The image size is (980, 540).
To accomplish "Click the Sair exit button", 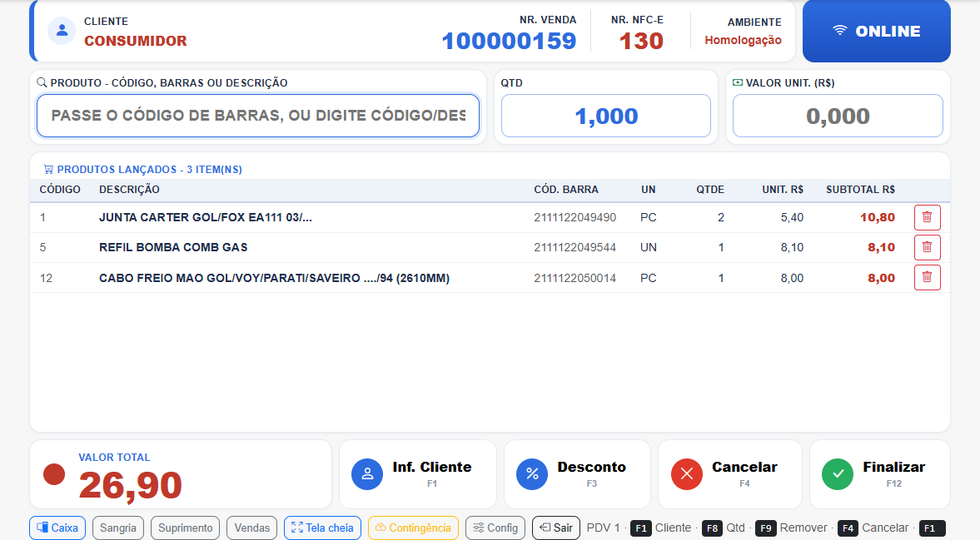I will point(556,528).
